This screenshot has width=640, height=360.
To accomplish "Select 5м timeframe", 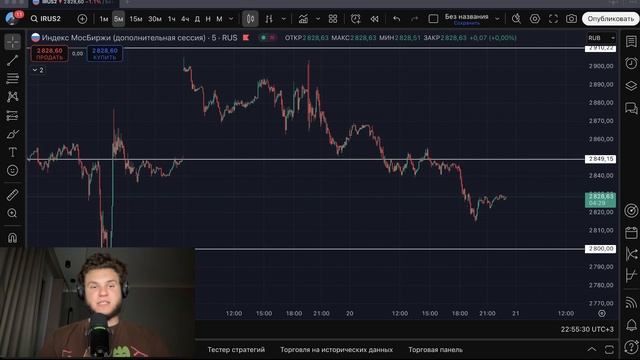I will 118,19.
